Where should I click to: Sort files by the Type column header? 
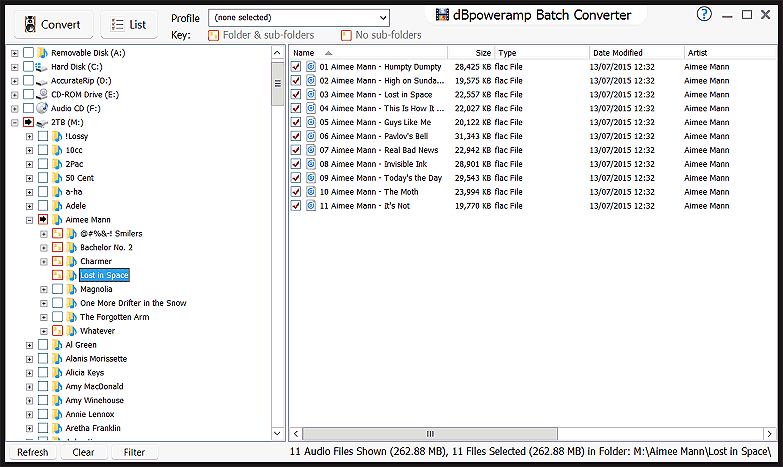[542, 53]
